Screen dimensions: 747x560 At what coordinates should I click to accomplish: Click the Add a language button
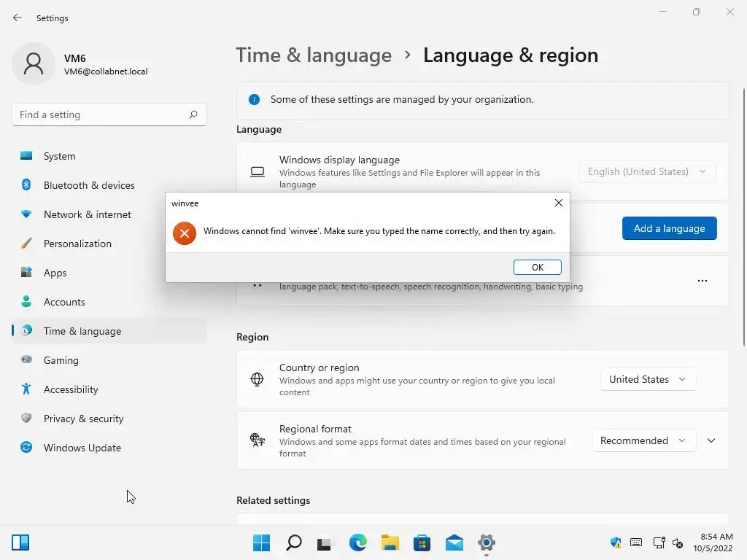point(670,228)
